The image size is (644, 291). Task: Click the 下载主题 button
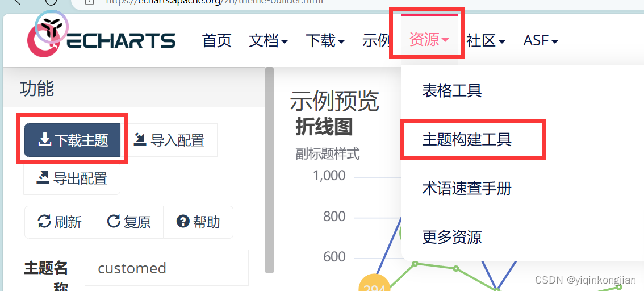(73, 140)
